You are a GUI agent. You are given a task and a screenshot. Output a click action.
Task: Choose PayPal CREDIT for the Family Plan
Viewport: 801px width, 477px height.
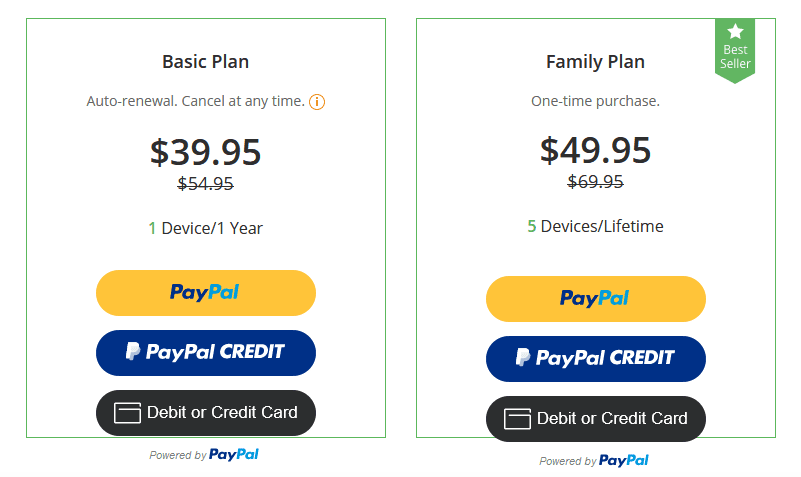pos(596,359)
